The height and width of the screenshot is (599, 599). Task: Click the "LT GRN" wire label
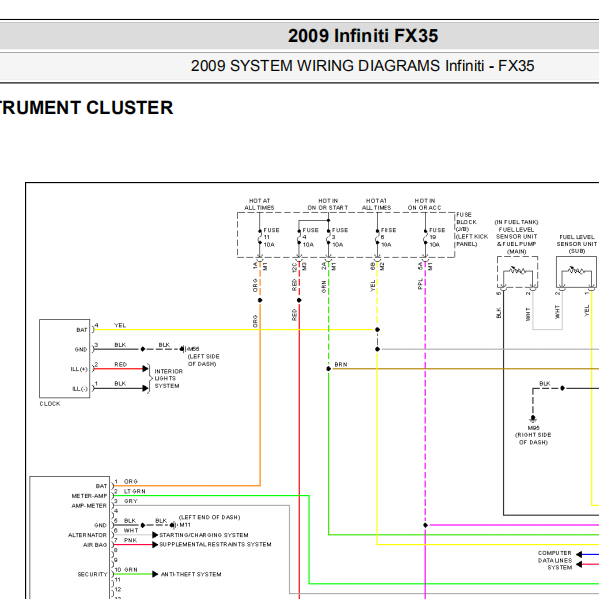[134, 491]
